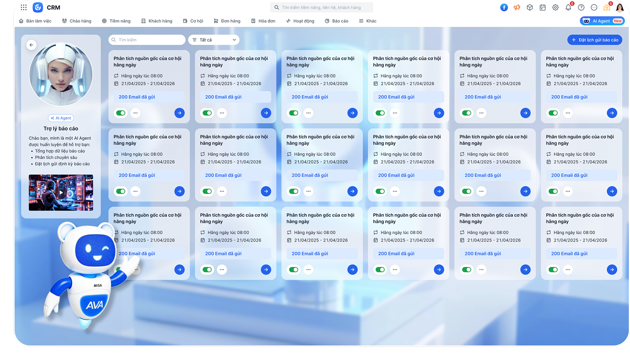The height and width of the screenshot is (364, 630).
Task: Play the intro video thumbnail in the assistant panel
Action: [61, 193]
